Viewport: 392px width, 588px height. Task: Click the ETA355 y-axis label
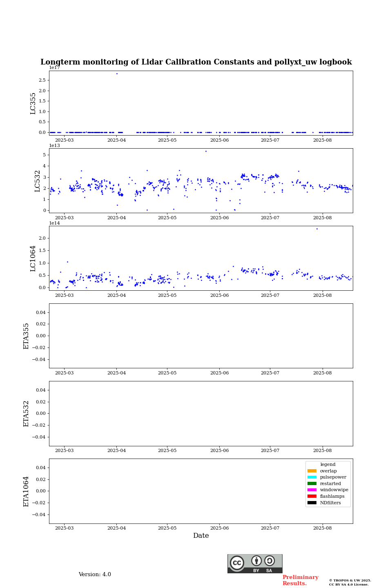pyautogui.click(x=26, y=336)
